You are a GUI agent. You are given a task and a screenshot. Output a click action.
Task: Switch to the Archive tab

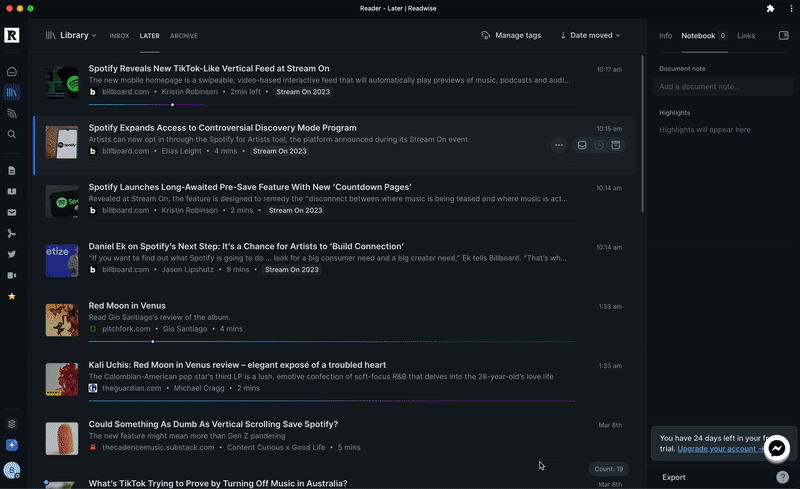pyautogui.click(x=184, y=36)
